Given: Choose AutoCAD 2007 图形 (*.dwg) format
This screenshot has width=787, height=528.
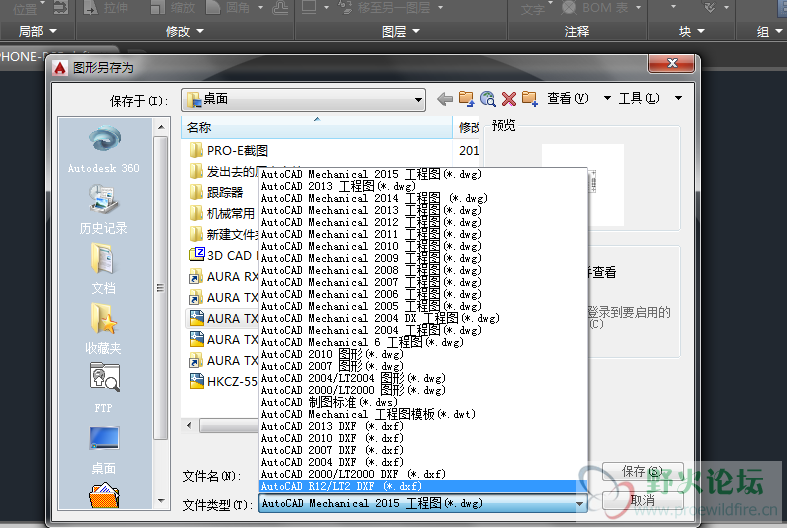Looking at the screenshot, I should click(423, 366).
